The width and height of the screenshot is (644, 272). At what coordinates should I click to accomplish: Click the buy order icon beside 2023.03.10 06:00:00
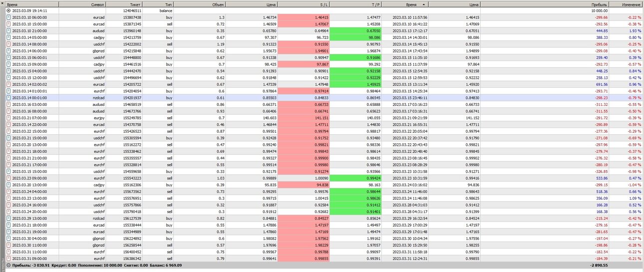pyautogui.click(x=8, y=17)
